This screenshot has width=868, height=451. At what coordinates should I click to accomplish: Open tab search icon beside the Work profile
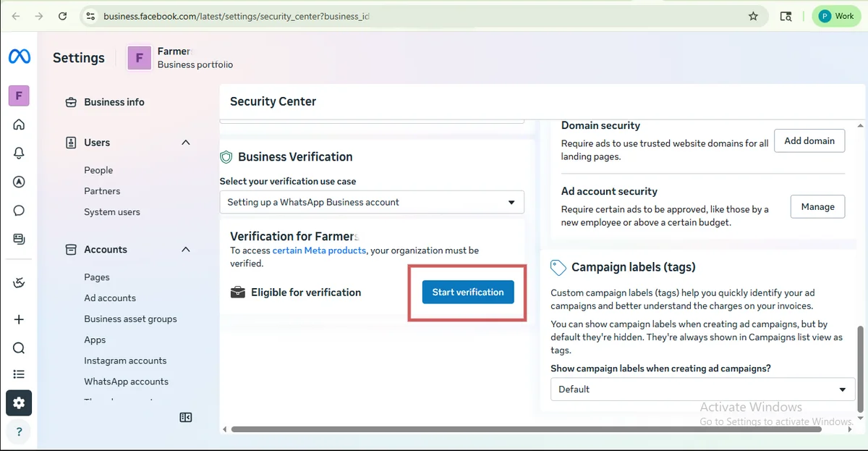[786, 16]
